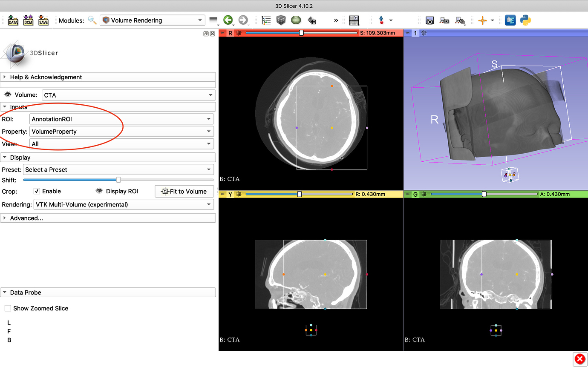588x367 pixels.
Task: Enable the Show Zoomed Slice checkbox
Action: pyautogui.click(x=8, y=308)
